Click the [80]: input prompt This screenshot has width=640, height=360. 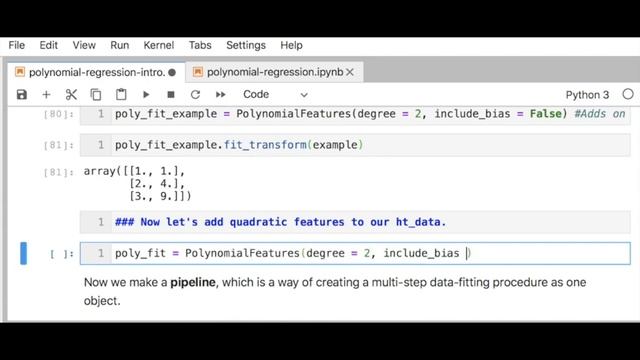point(59,114)
